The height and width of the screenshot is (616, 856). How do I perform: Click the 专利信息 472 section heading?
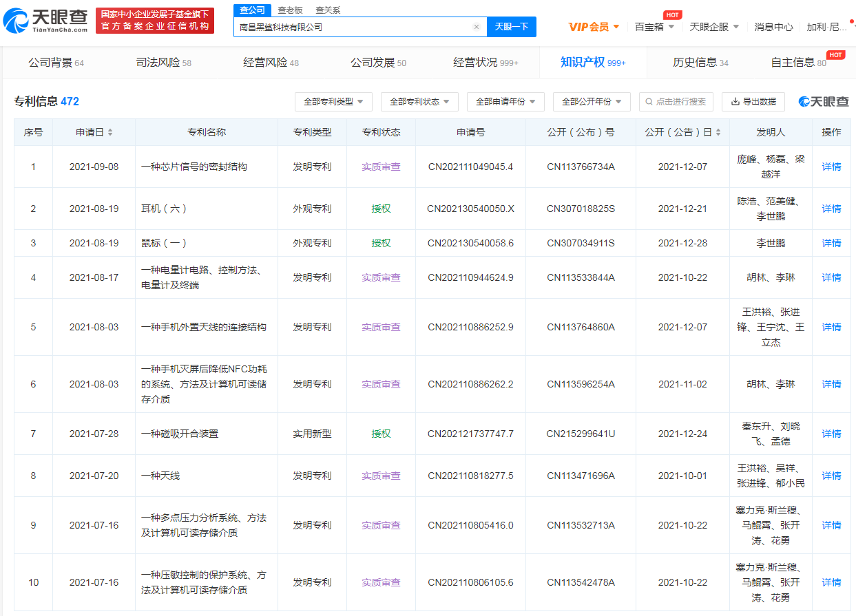[46, 101]
